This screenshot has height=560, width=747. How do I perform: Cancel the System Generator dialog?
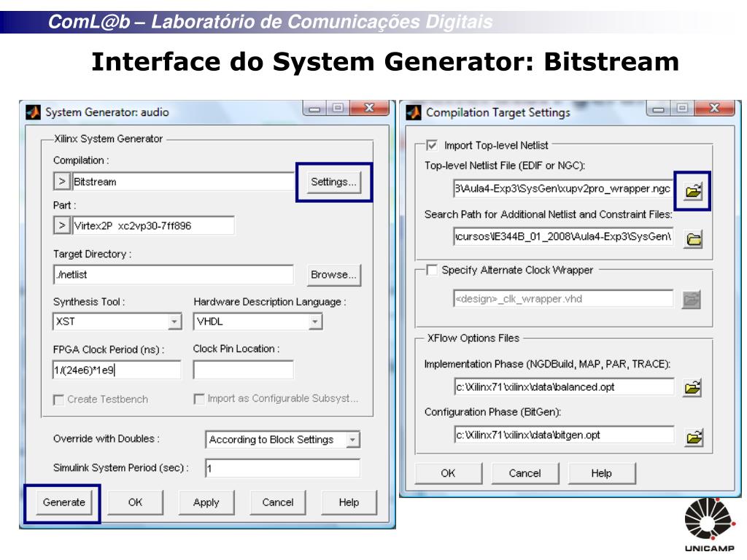click(x=278, y=502)
